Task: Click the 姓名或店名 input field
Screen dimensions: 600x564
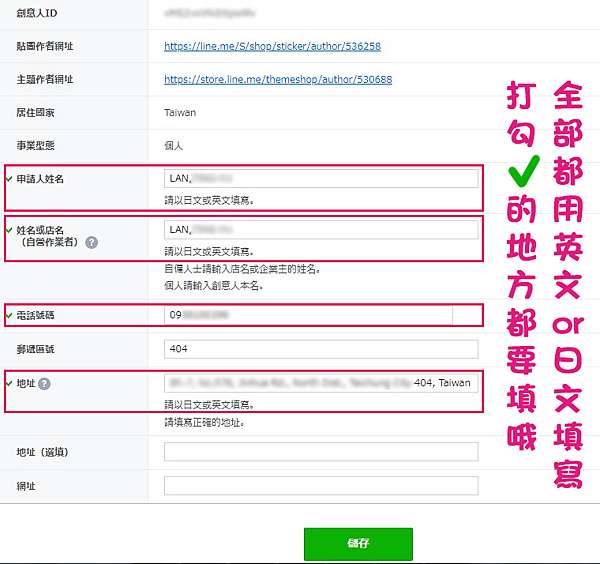Action: tap(321, 230)
